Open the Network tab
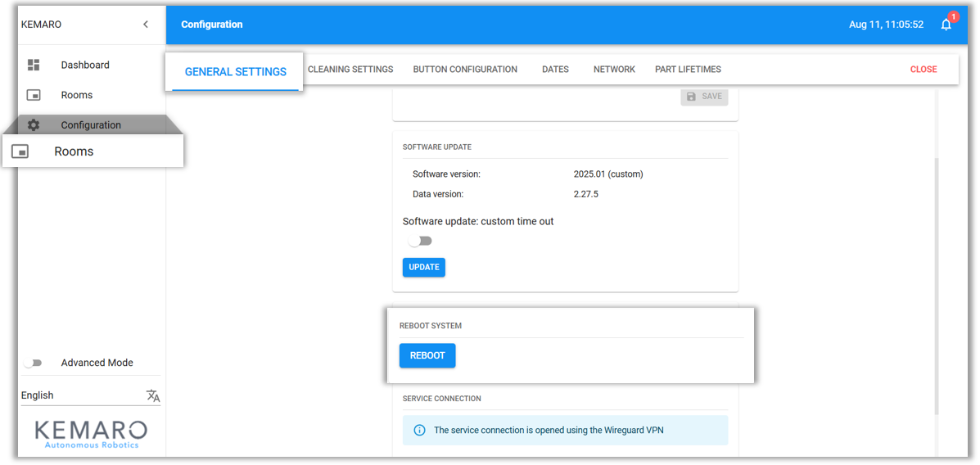The image size is (980, 465). [614, 70]
